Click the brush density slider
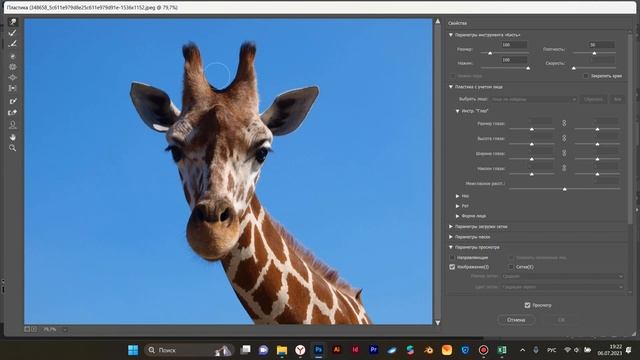Image resolution: width=640 pixels, height=360 pixels. tap(594, 53)
